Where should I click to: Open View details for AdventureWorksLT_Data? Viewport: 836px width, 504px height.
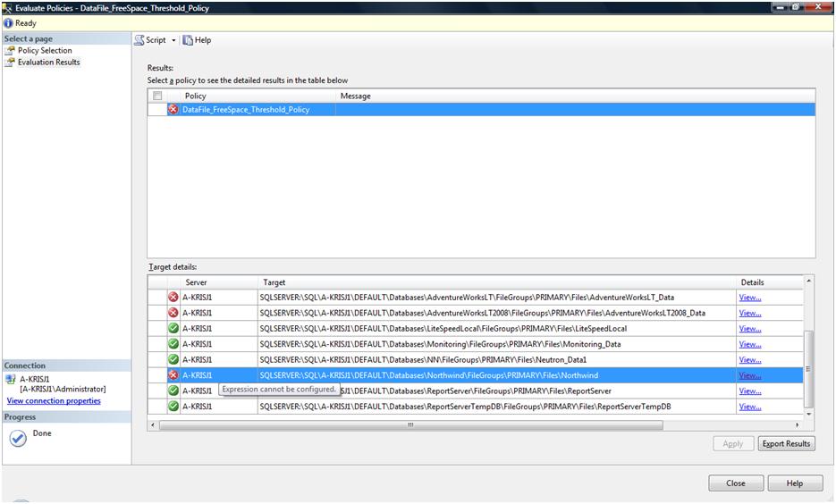coord(750,298)
